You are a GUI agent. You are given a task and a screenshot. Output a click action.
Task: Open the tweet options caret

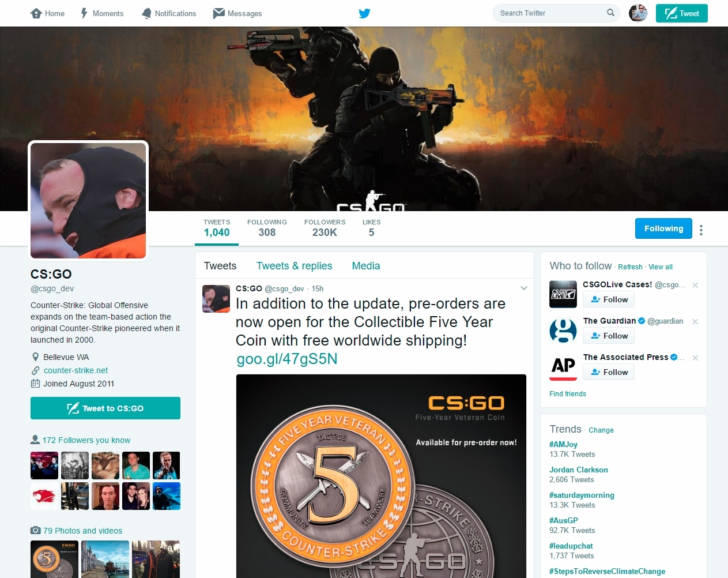[x=523, y=288]
